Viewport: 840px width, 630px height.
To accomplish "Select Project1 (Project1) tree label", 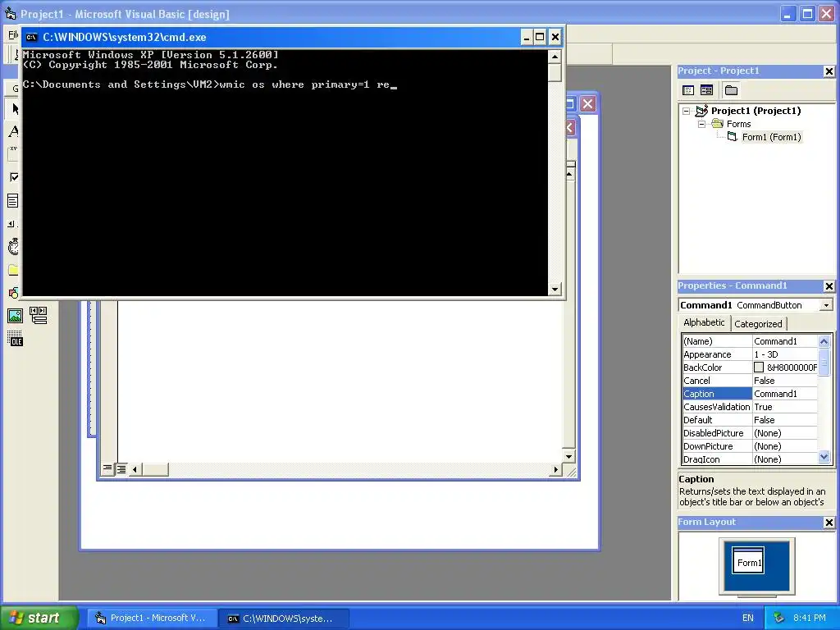I will click(x=756, y=111).
